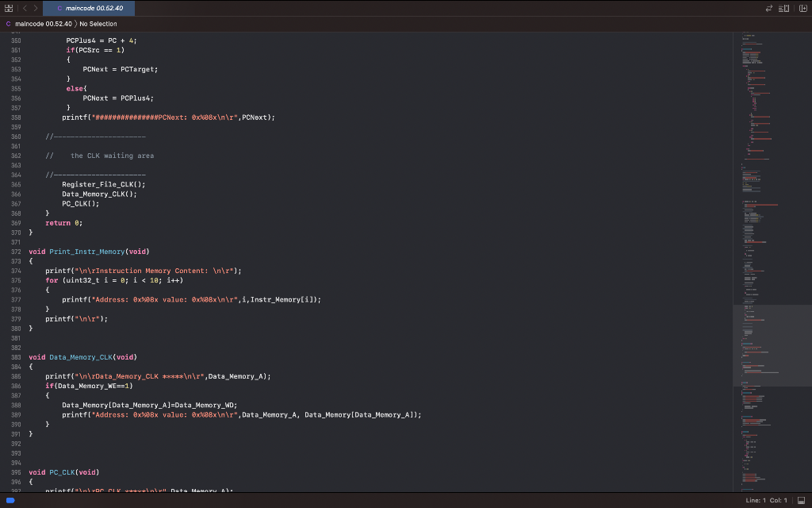The width and height of the screenshot is (812, 508).
Task: Select the maincode 00.52.40 tab
Action: tap(89, 8)
